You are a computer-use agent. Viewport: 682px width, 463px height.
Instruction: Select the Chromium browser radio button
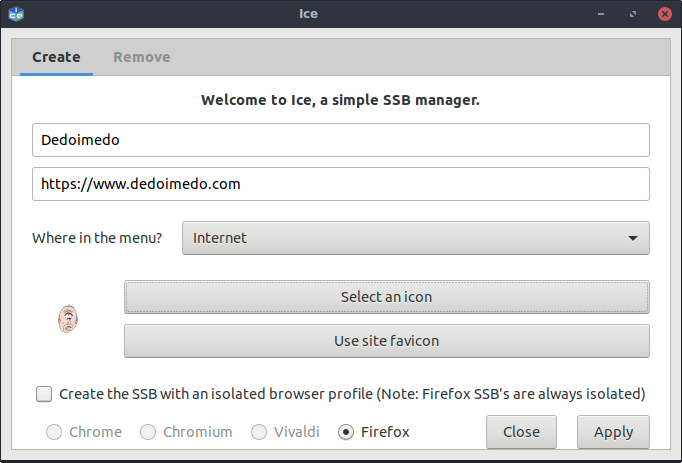[148, 432]
